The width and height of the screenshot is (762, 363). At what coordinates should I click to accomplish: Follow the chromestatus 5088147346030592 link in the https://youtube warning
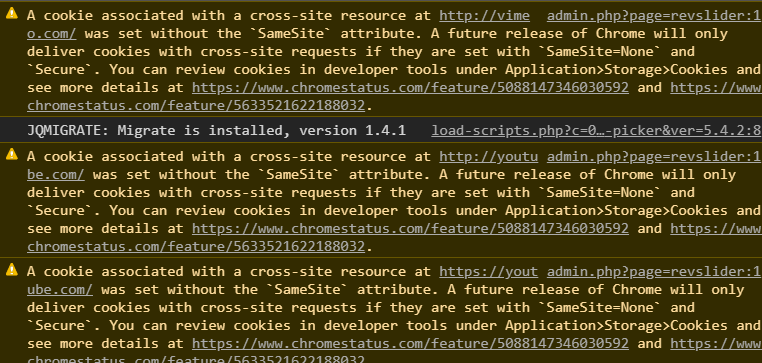410,344
